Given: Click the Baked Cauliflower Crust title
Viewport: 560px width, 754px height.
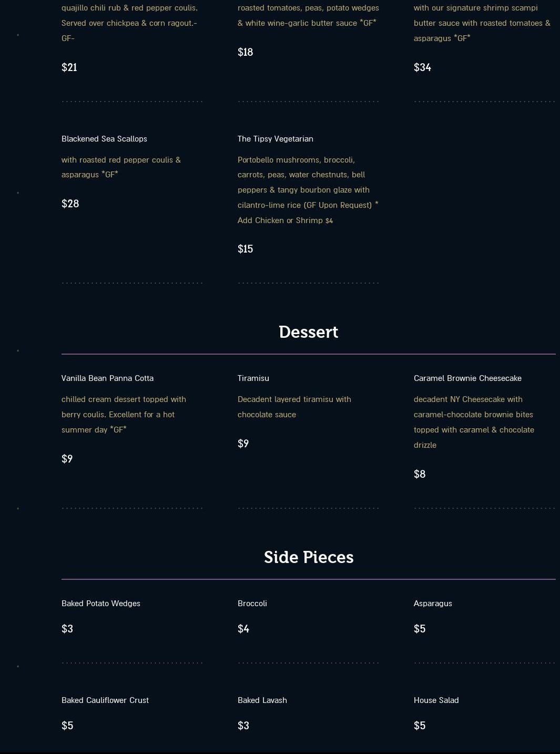Looking at the screenshot, I should coord(105,700).
